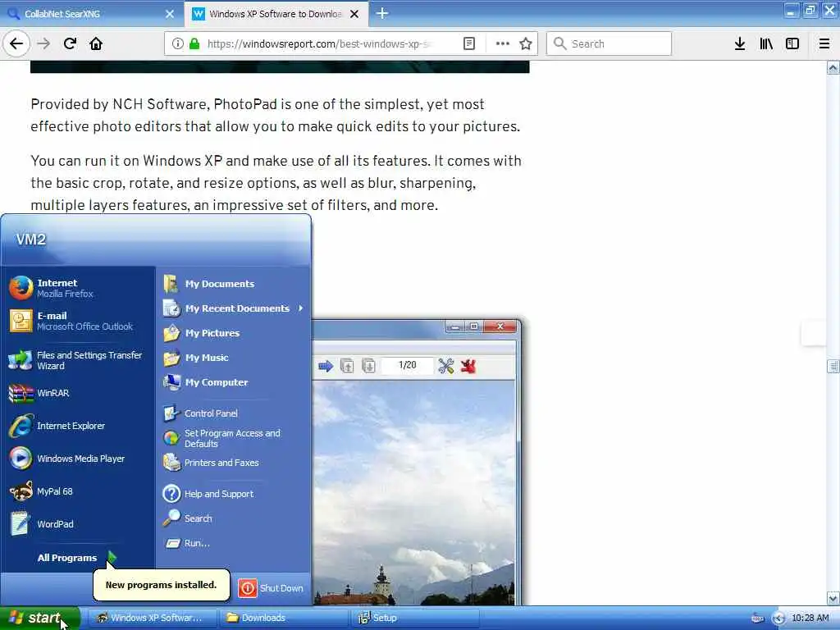Viewport: 840px width, 630px height.
Task: Open Help and Support
Action: point(233,493)
